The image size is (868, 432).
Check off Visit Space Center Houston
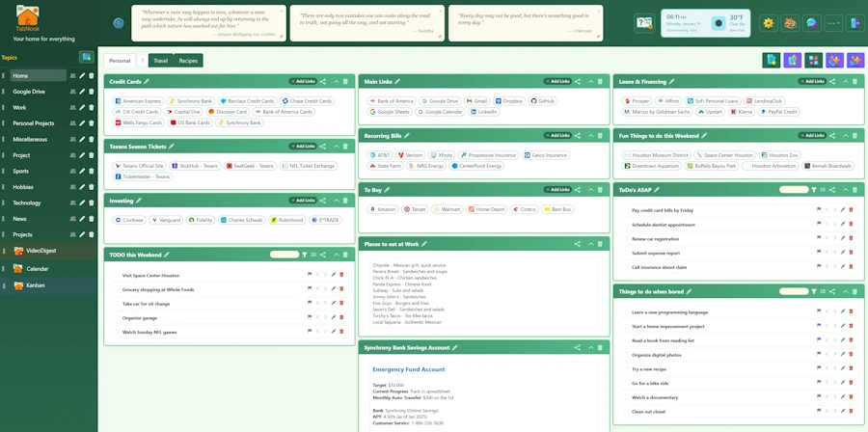tap(117, 276)
